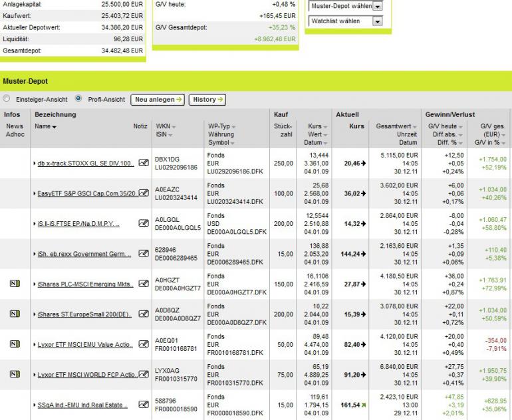Image resolution: width=512 pixels, height=420 pixels.
Task: Open news icon for Lyxor ETF MSCI EMU Value
Action: tap(15, 344)
